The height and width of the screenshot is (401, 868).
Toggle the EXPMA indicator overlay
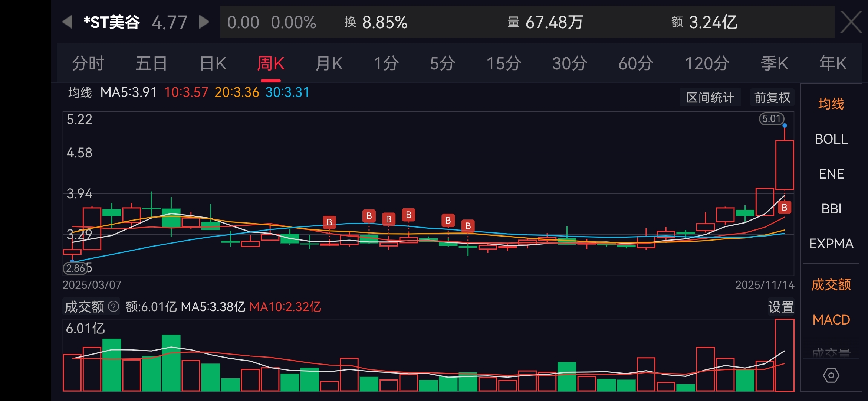831,244
